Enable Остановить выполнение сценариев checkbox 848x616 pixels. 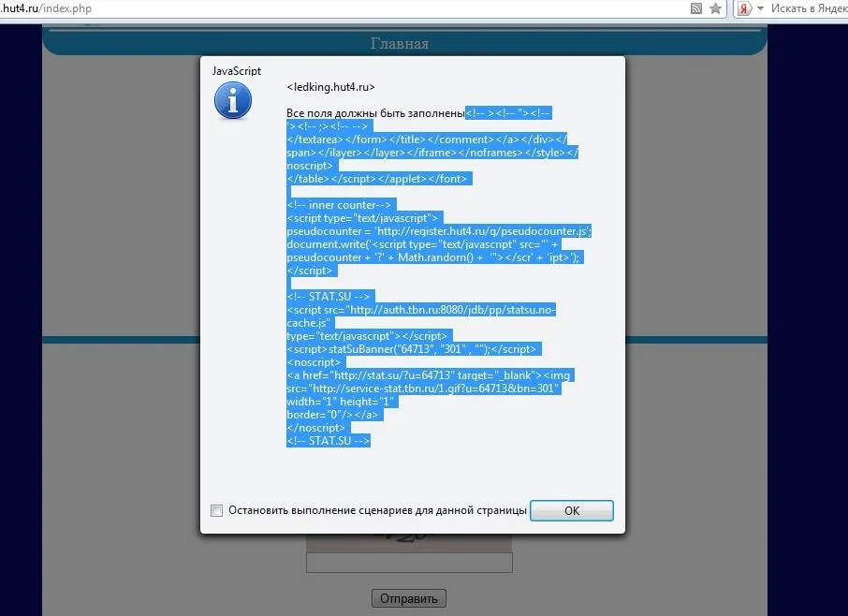(x=217, y=510)
